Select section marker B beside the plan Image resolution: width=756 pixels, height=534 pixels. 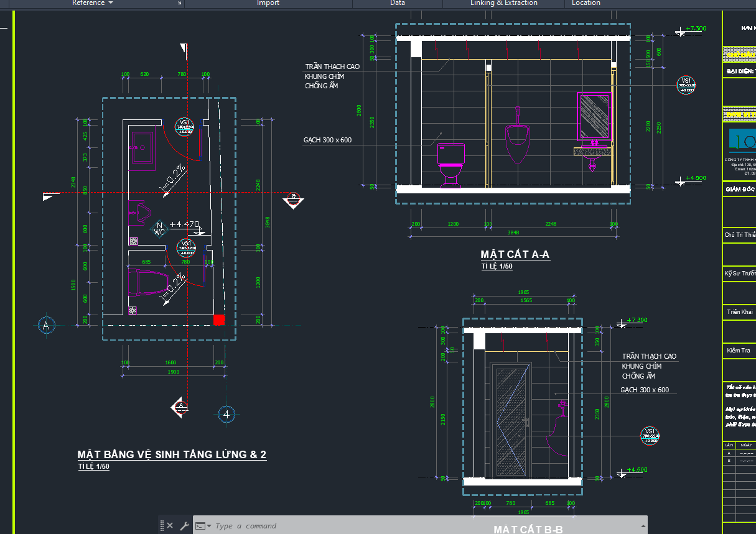(292, 200)
